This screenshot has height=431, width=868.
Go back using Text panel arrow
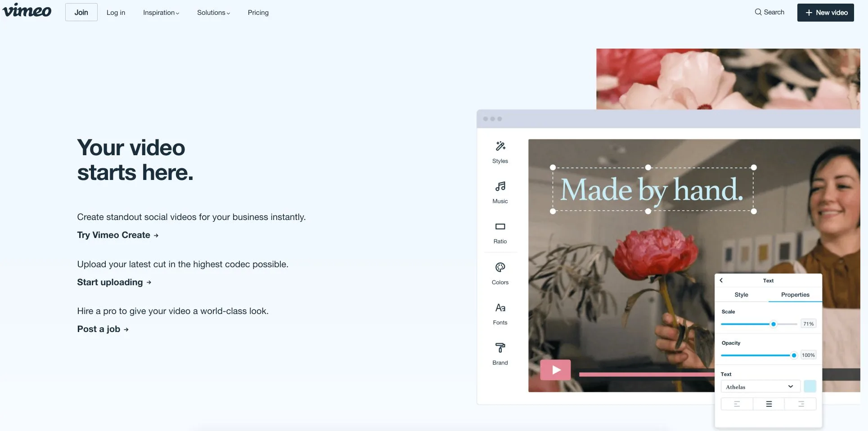click(721, 280)
